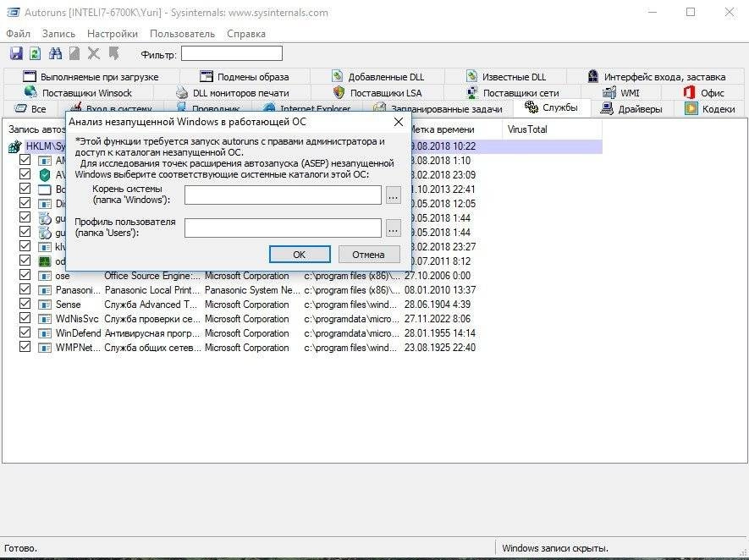This screenshot has height=560, width=749.
Task: Click the Find binoculars icon
Action: [x=55, y=53]
